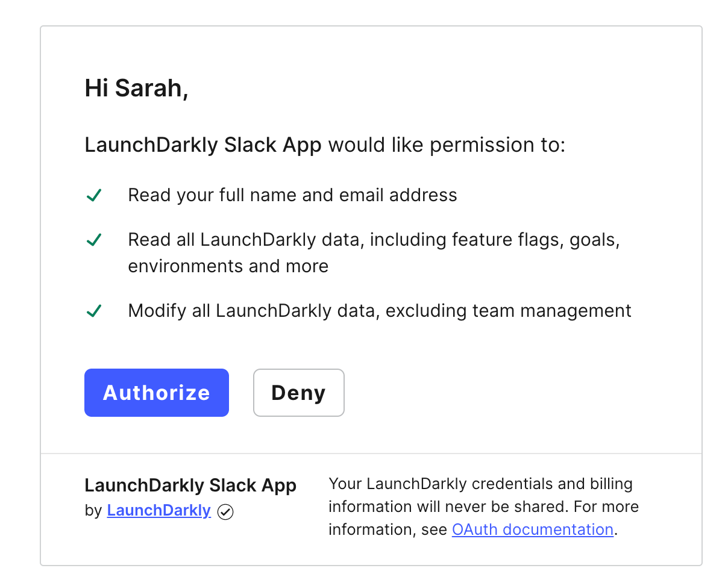Click the LaunchDarkly Slack App footer label
728x577 pixels.
click(x=190, y=485)
